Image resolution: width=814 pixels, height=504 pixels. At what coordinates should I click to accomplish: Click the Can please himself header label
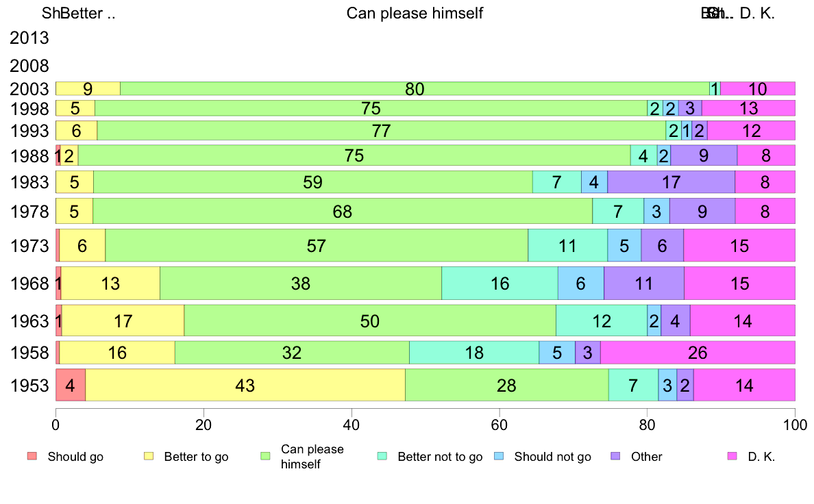click(x=415, y=13)
